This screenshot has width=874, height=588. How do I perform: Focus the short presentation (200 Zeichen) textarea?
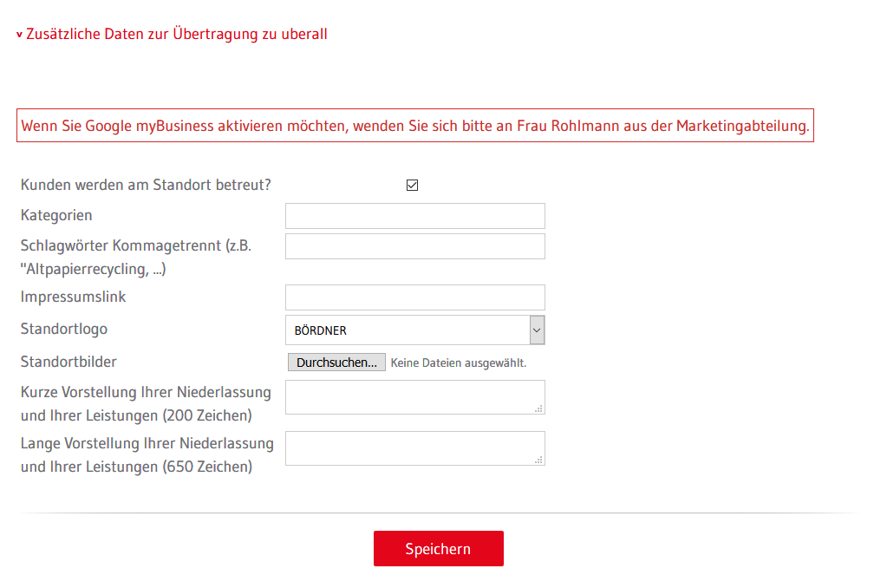pyautogui.click(x=414, y=397)
